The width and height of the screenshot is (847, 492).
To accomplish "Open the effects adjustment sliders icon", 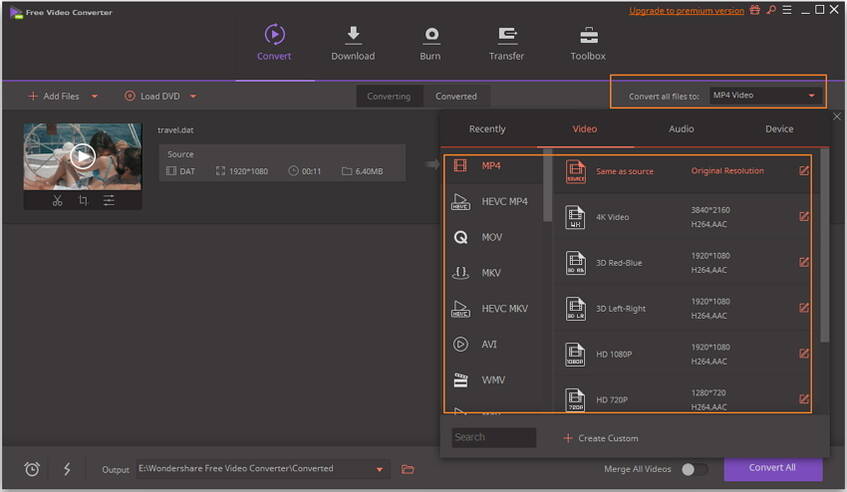I will pos(108,200).
